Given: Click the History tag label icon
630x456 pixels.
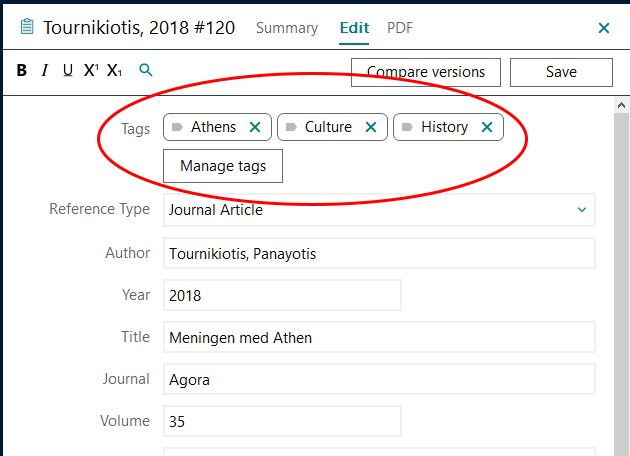Looking at the screenshot, I should pos(407,127).
